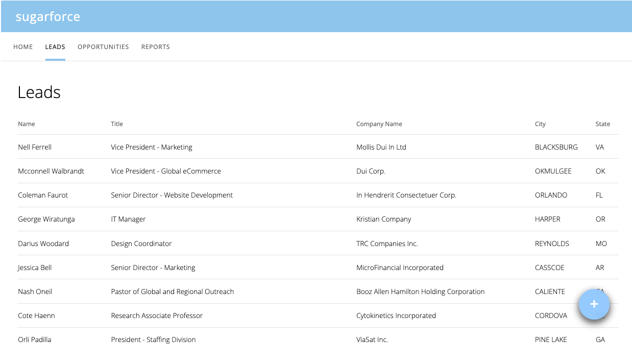
Task: Click the OKMULGEE city cell
Action: tap(553, 171)
